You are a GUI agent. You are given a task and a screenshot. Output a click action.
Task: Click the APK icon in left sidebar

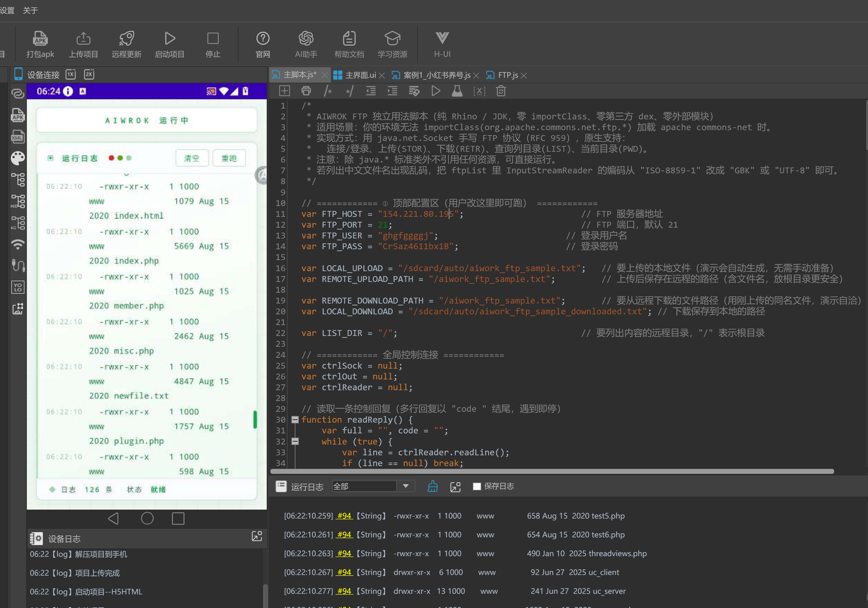pyautogui.click(x=18, y=115)
